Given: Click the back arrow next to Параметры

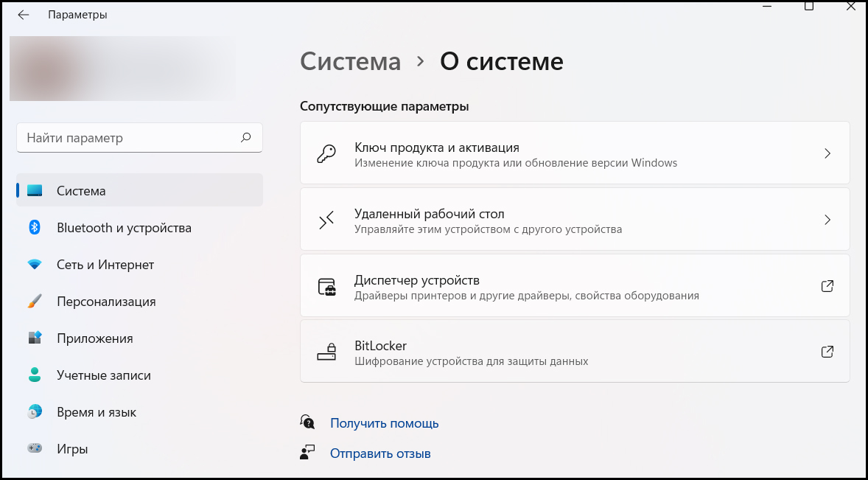Looking at the screenshot, I should (24, 15).
